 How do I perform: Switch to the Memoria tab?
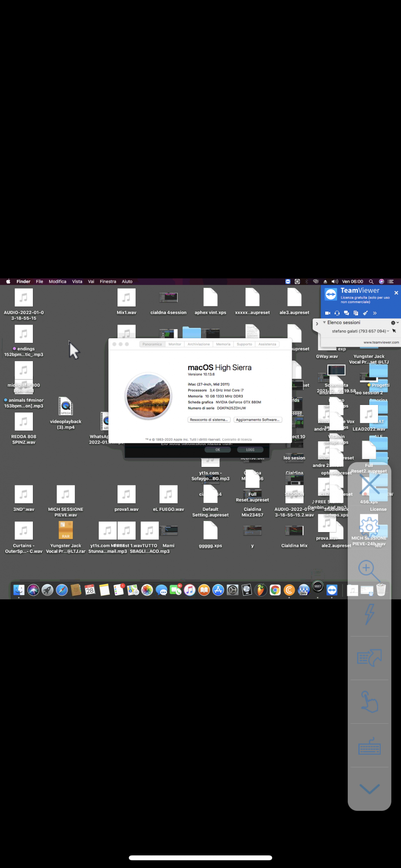[223, 344]
